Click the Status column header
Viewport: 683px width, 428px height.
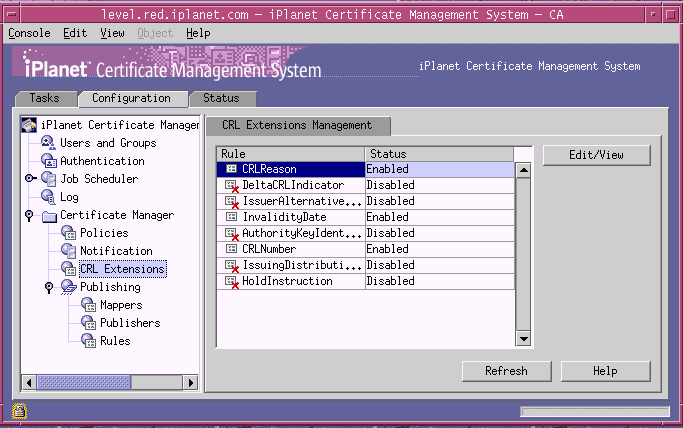tap(439, 154)
